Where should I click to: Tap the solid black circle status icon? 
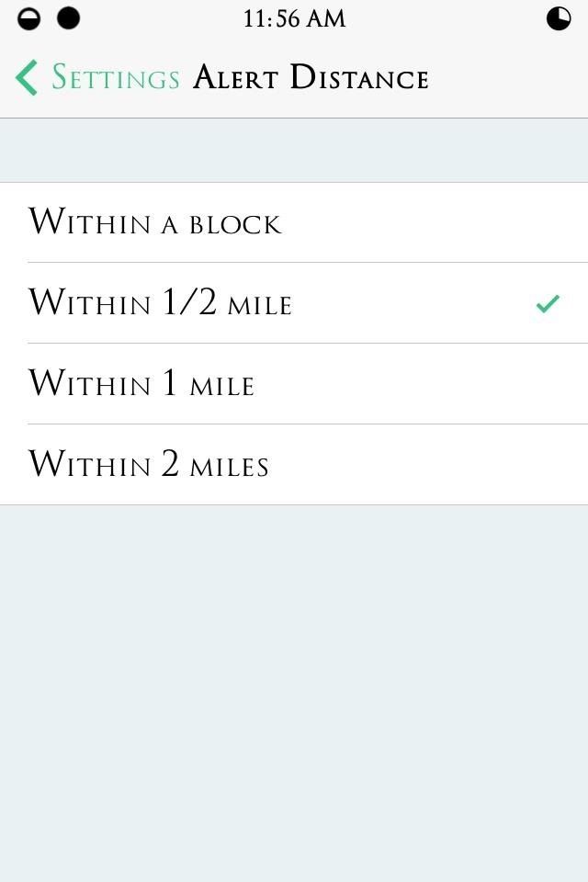click(68, 18)
